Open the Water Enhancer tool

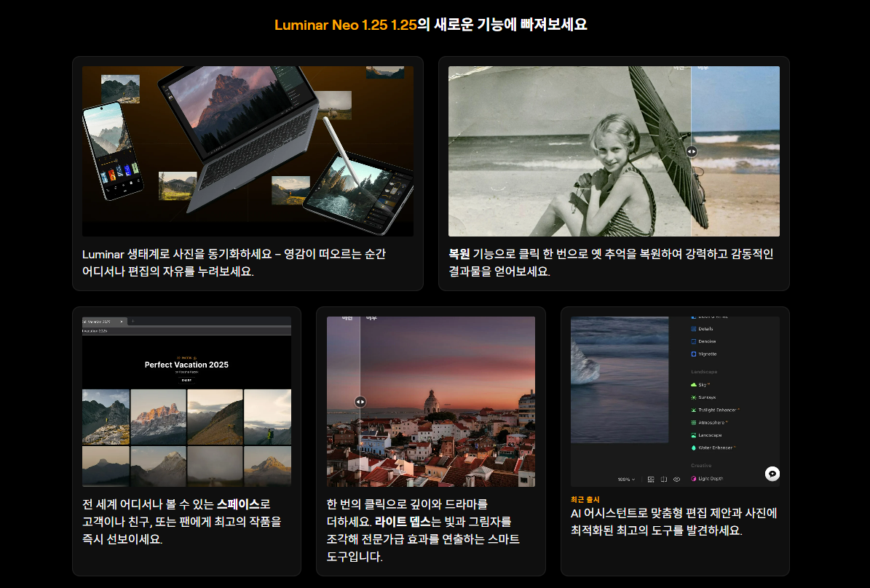713,448
